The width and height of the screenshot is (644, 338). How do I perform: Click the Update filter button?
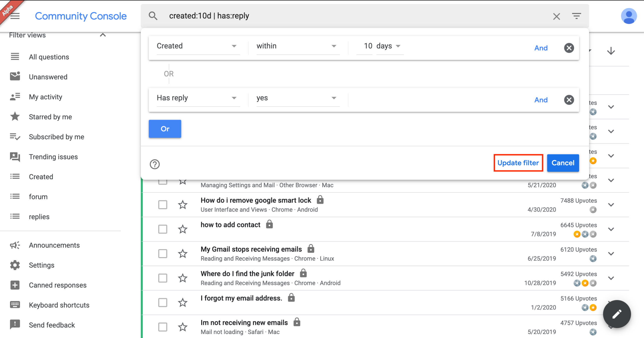518,163
